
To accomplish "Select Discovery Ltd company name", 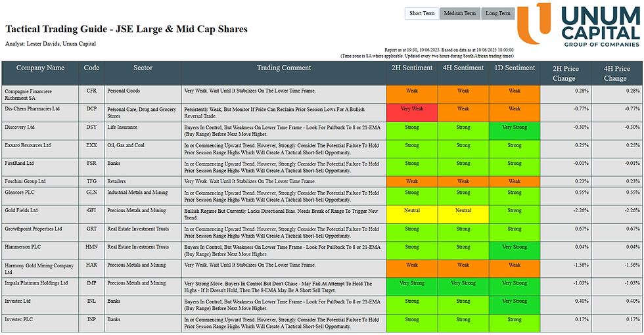I will tap(20, 127).
